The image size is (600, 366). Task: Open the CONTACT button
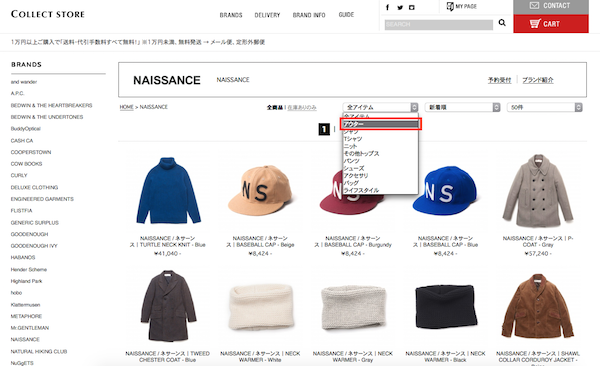coord(551,6)
